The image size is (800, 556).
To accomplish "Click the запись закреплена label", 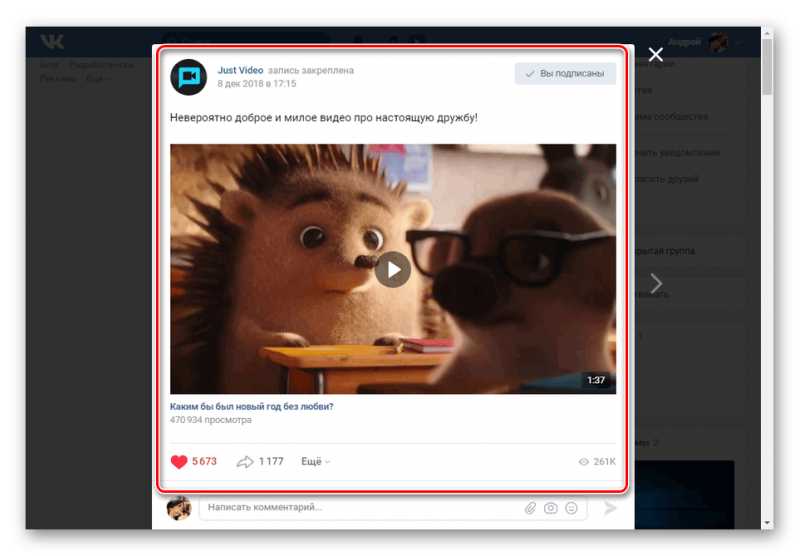I will click(311, 70).
